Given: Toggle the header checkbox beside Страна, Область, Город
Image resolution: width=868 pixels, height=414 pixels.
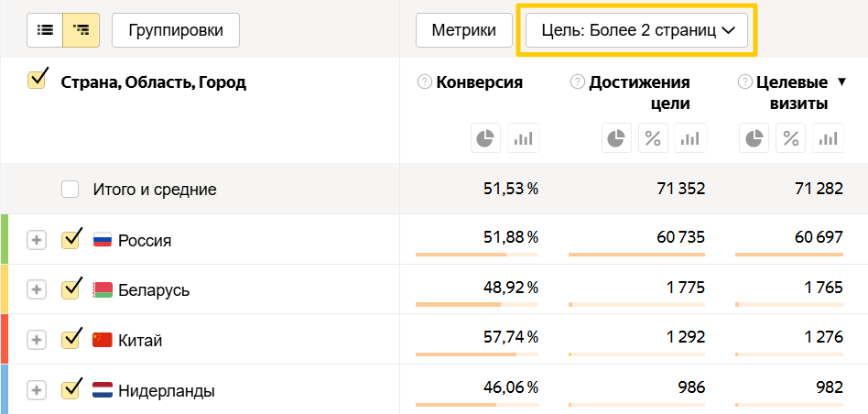Looking at the screenshot, I should coord(38,82).
